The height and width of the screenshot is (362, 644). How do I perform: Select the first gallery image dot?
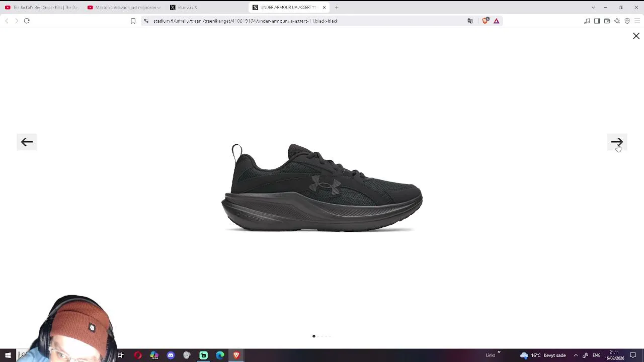point(314,336)
